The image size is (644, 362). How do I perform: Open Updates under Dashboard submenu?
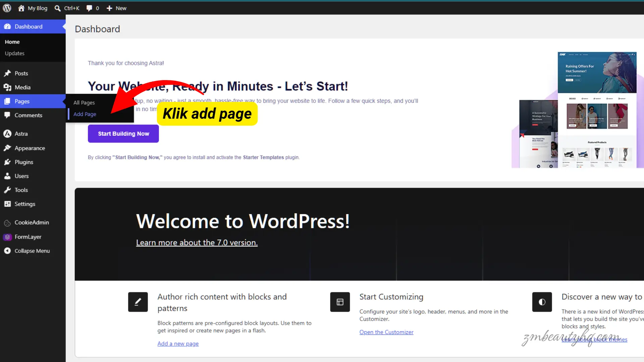[15, 53]
